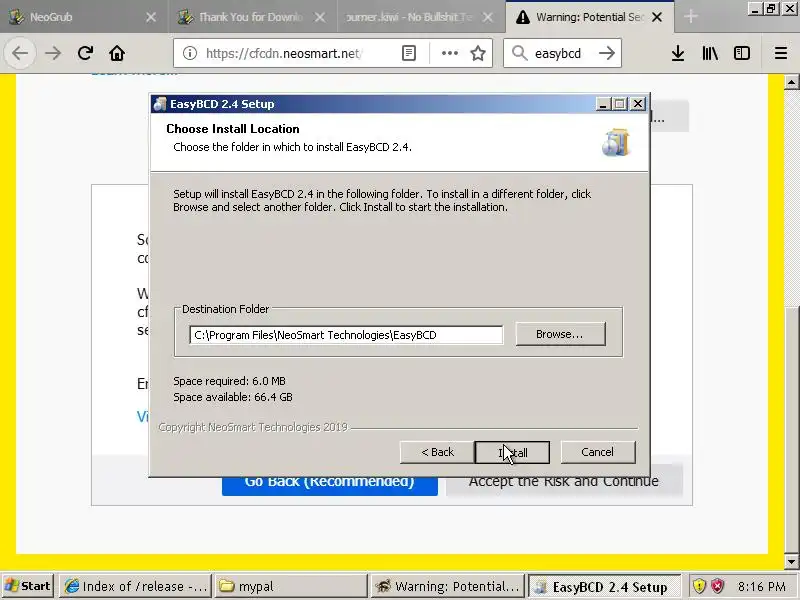Screen dimensions: 800x600
Task: Click the destination folder path field
Action: (x=346, y=335)
